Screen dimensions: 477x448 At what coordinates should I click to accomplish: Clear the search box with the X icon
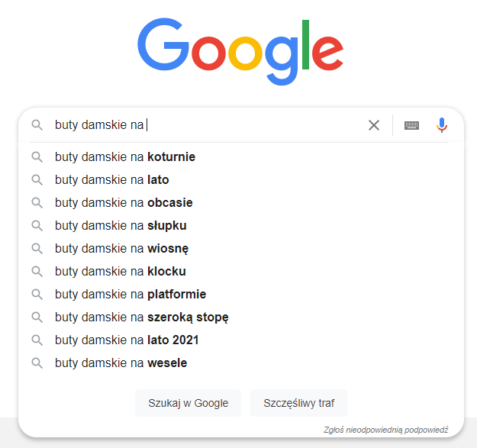pyautogui.click(x=374, y=125)
